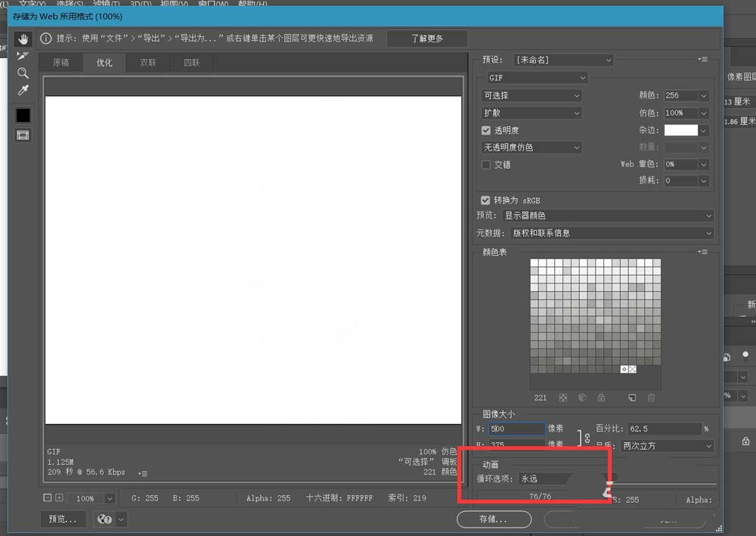Click the 损耗 value field showing 0
Image resolution: width=756 pixels, height=536 pixels.
click(681, 181)
